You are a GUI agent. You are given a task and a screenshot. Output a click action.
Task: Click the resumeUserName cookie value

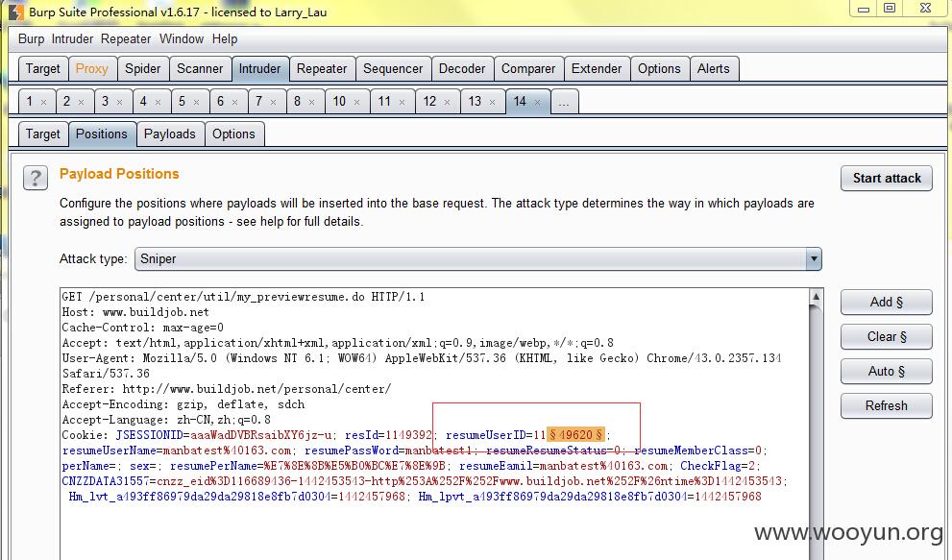point(227,450)
